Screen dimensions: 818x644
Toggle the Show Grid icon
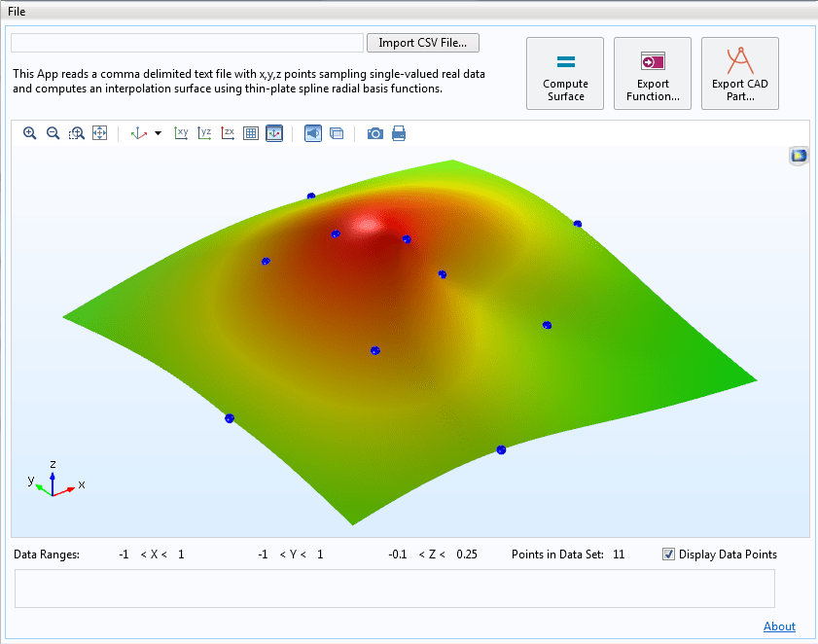pos(251,132)
